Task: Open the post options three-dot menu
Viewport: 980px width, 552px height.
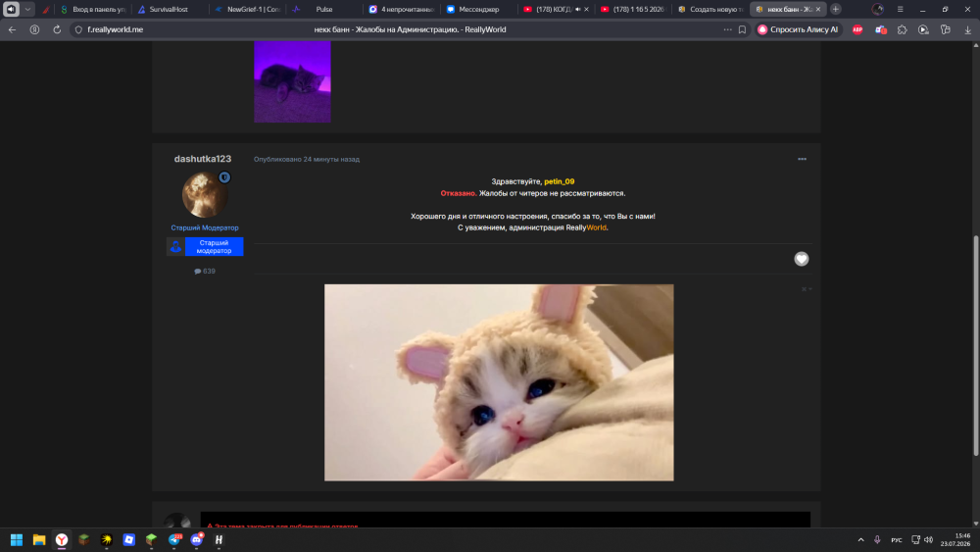Action: coord(802,159)
